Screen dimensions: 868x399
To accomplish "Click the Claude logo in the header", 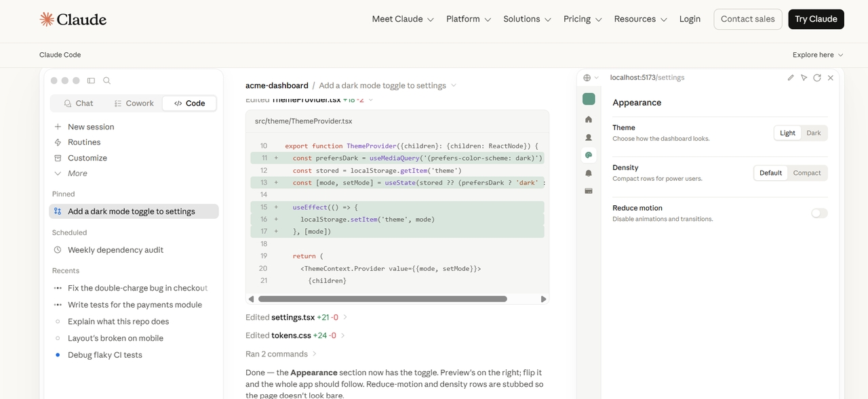I will (73, 19).
